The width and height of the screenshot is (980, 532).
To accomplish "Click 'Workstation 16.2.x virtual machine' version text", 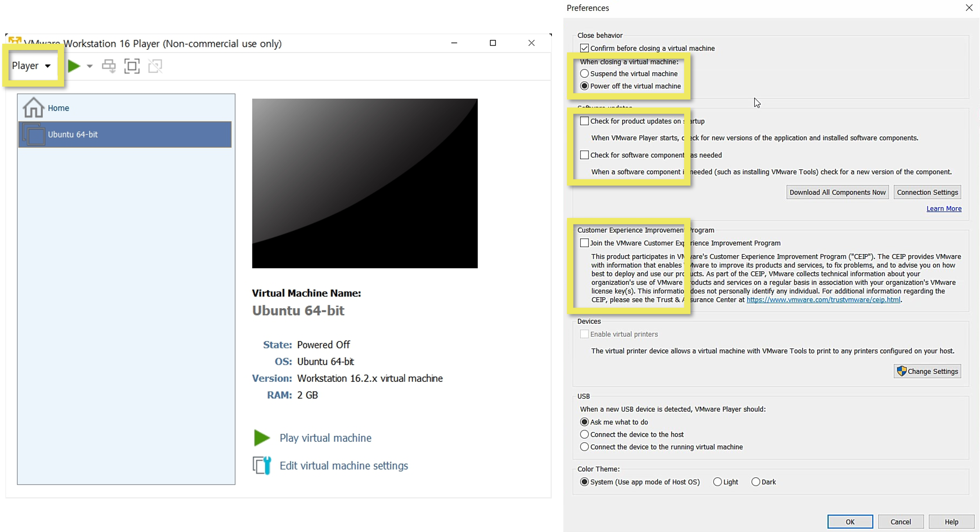I will click(370, 379).
